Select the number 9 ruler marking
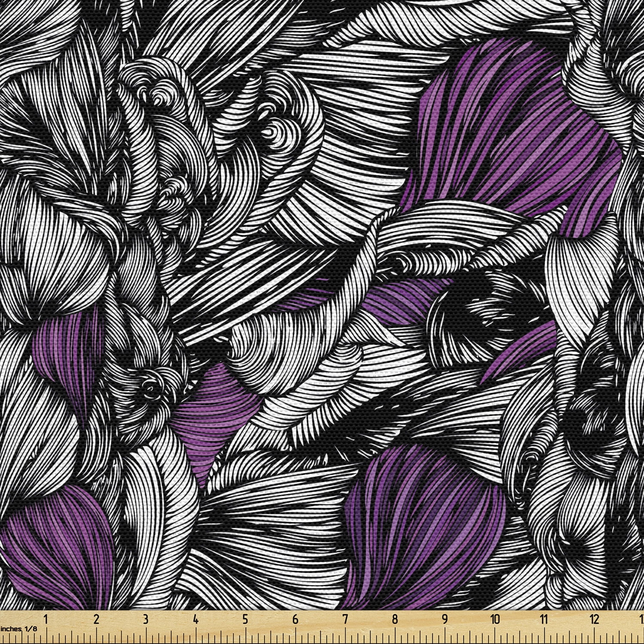644x644 pixels. (445, 620)
